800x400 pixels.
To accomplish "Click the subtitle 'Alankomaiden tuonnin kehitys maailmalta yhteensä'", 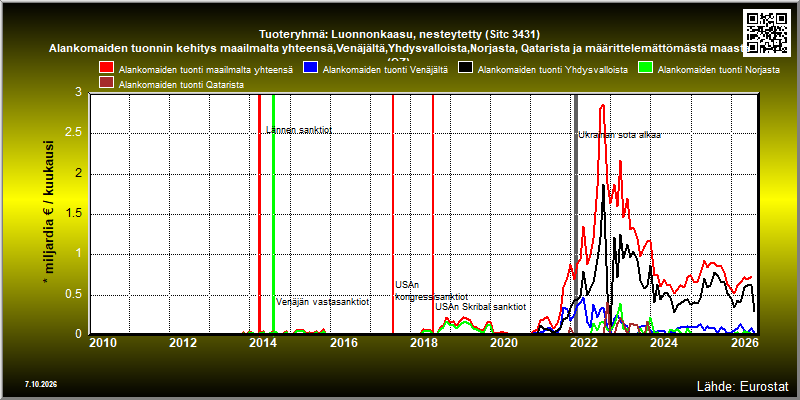I will (x=191, y=49).
